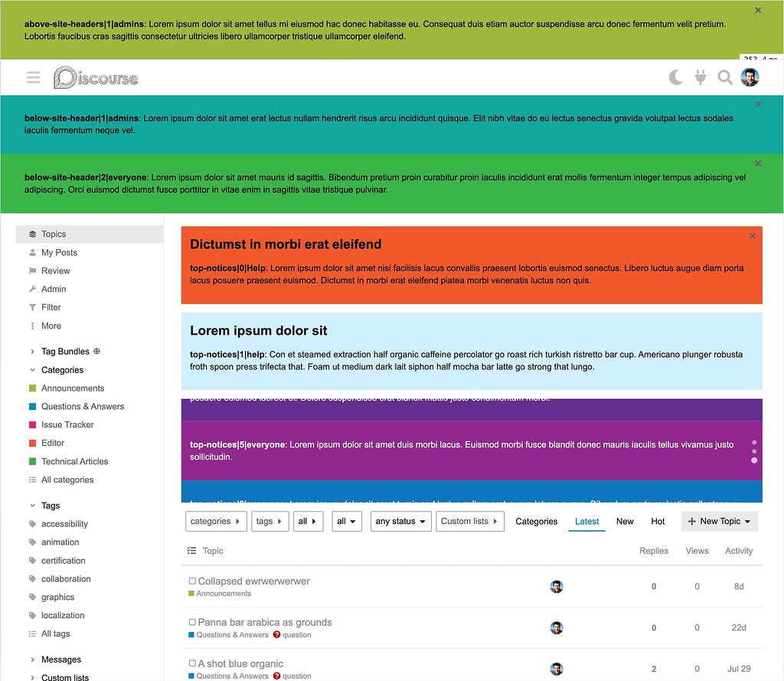This screenshot has height=681, width=784.
Task: Select Questions & Answers blue swatch
Action: (32, 406)
